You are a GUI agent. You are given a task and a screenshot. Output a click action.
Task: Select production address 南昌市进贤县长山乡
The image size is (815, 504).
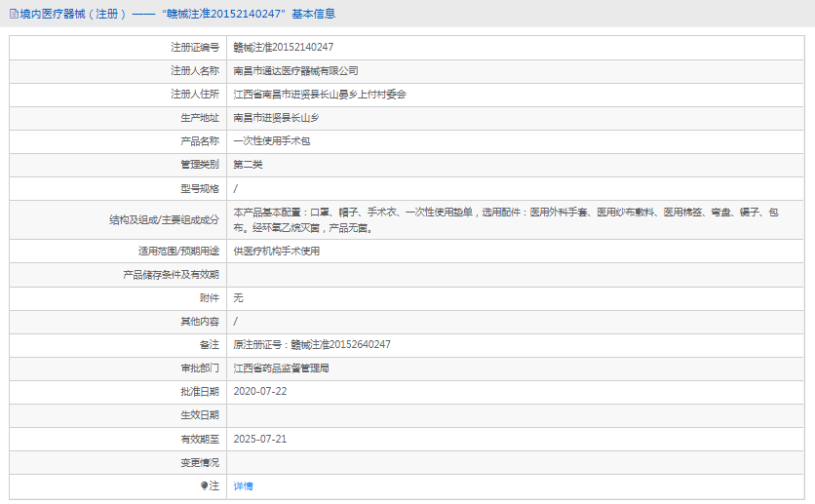click(x=276, y=118)
